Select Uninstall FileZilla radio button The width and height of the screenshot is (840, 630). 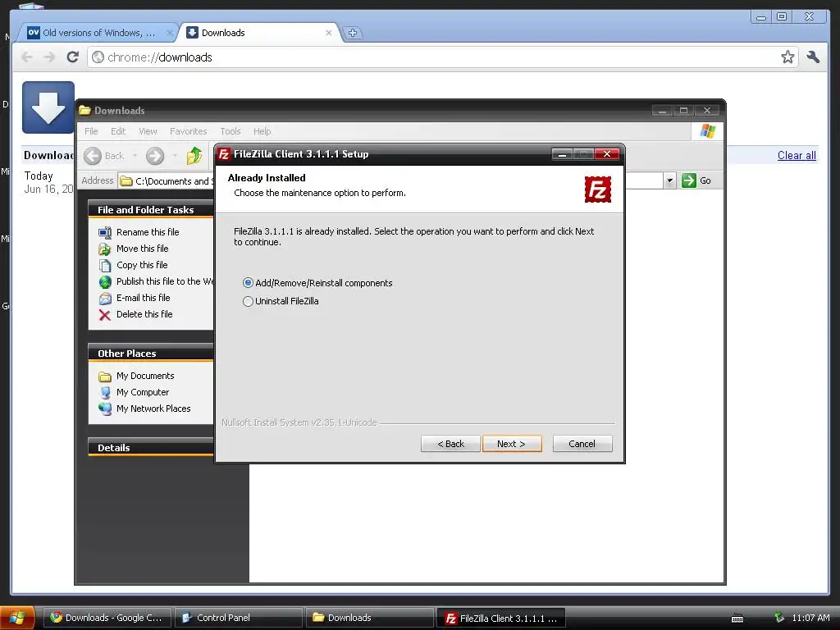pos(248,301)
